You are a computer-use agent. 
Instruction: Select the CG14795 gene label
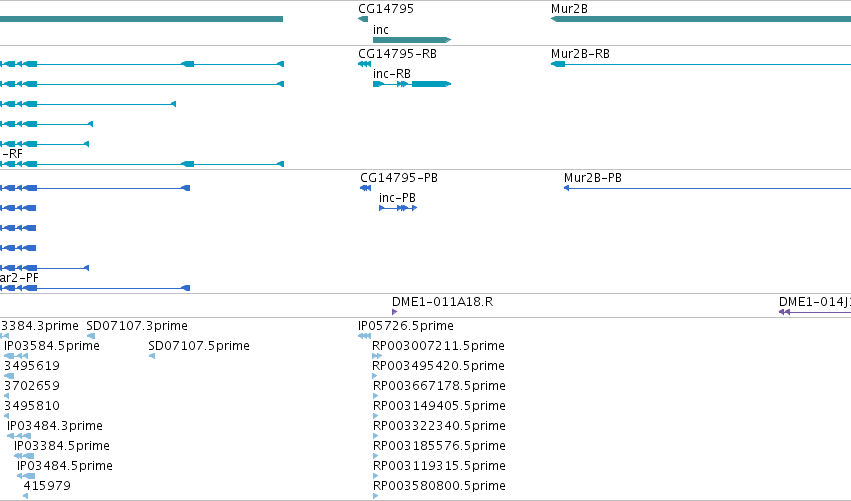coord(386,9)
